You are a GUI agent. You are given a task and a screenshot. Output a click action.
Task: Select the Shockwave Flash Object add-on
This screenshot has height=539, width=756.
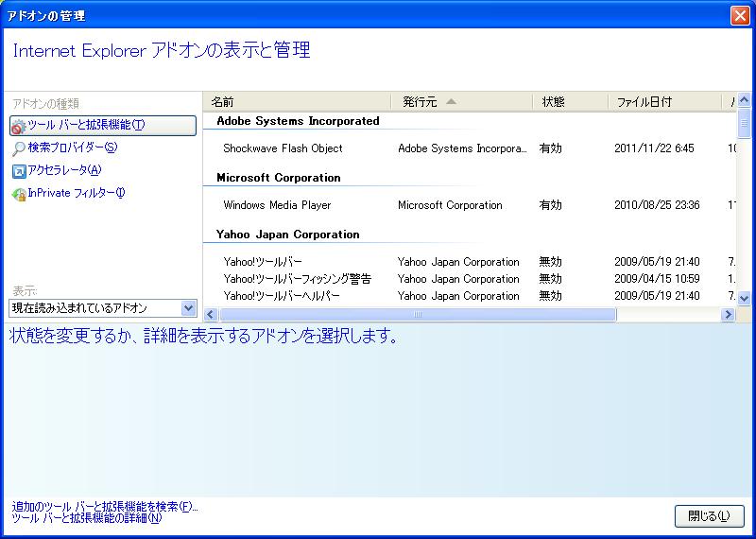[283, 148]
